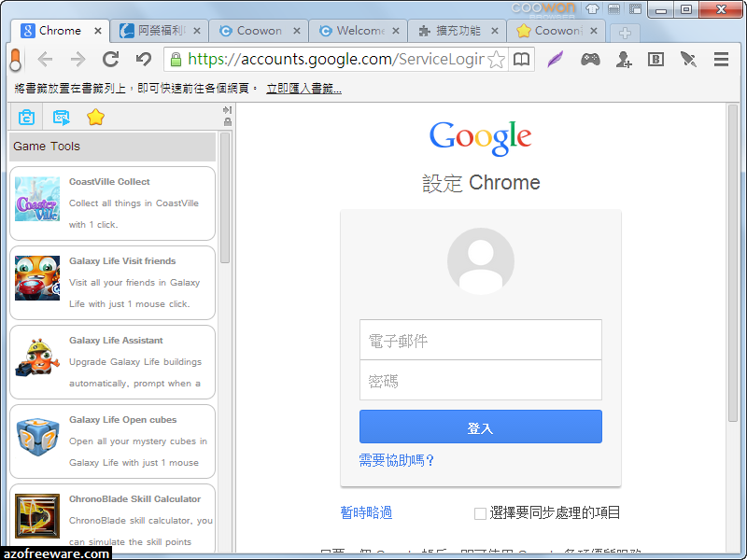Viewport: 747px width, 560px height.
Task: Click the 立即匯入書籤 import link
Action: (x=303, y=89)
